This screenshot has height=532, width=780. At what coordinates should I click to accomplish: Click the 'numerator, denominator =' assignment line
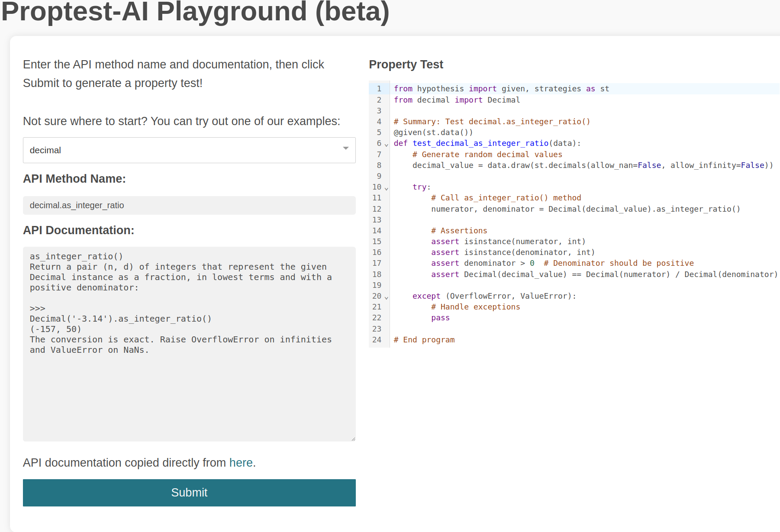(586, 209)
